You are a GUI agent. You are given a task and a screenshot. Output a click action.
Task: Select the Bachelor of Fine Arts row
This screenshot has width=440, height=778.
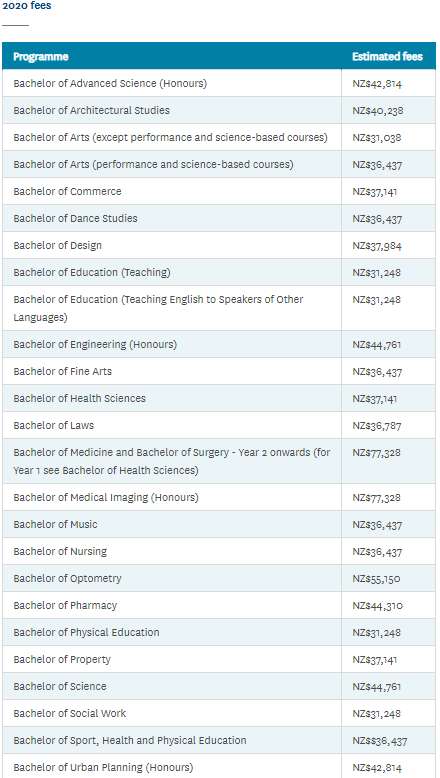[x=219, y=371]
